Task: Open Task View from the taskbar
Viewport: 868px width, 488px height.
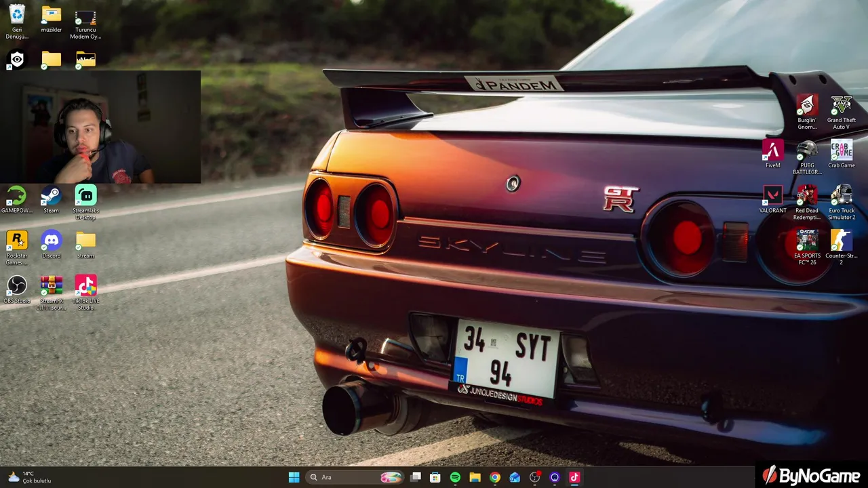Action: pos(416,477)
